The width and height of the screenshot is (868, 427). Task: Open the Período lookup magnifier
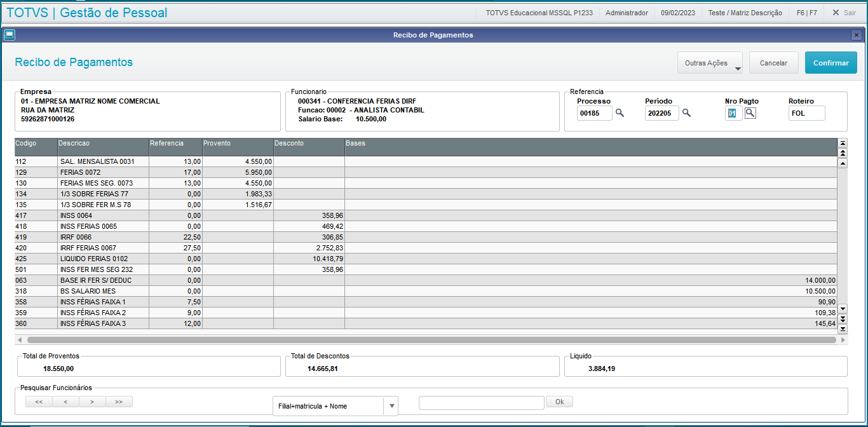click(x=686, y=113)
